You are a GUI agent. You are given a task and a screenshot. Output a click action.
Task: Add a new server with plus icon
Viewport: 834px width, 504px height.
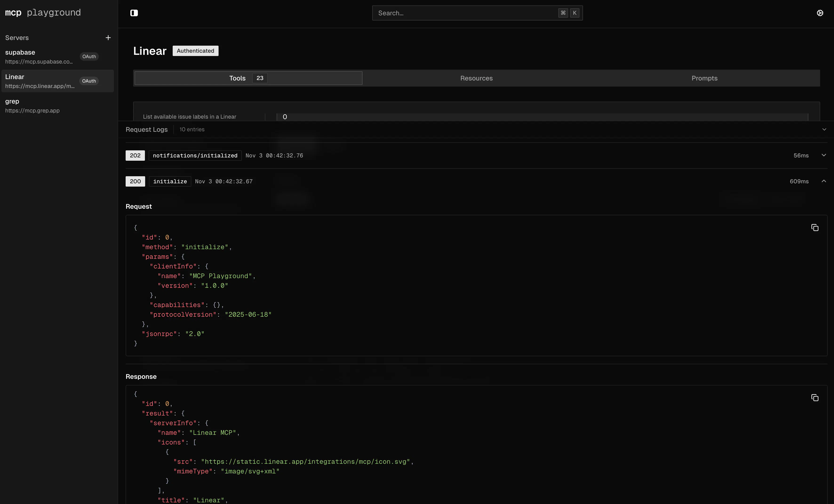tap(108, 38)
